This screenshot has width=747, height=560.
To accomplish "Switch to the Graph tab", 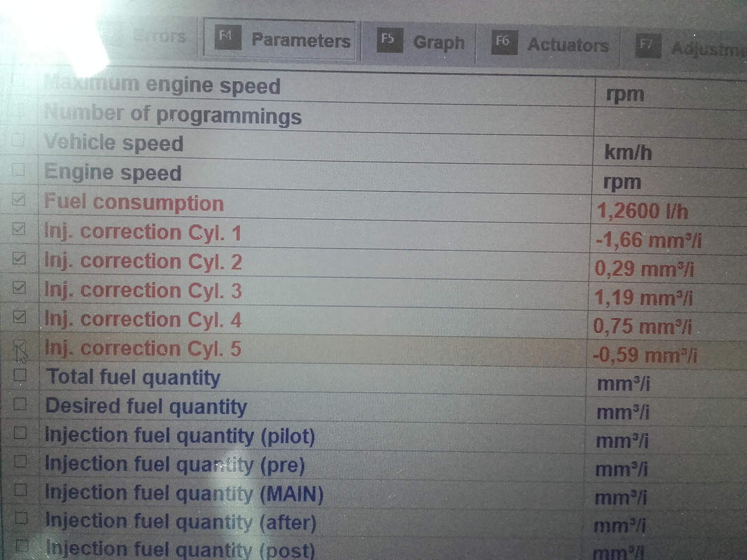I will [420, 42].
